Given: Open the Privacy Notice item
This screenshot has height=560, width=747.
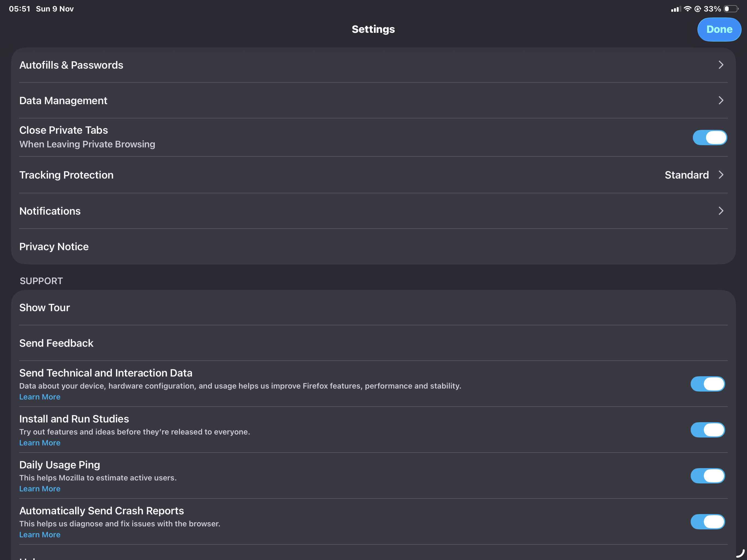Looking at the screenshot, I should tap(54, 247).
